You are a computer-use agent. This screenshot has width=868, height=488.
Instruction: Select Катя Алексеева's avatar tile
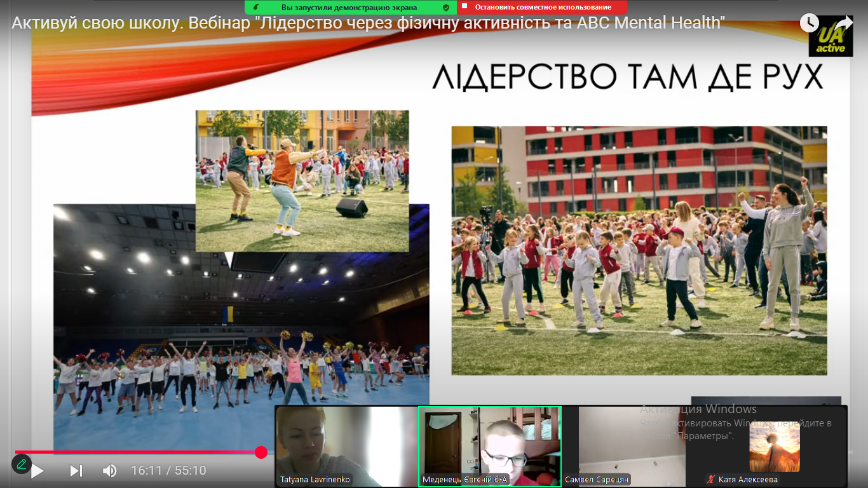pyautogui.click(x=775, y=446)
